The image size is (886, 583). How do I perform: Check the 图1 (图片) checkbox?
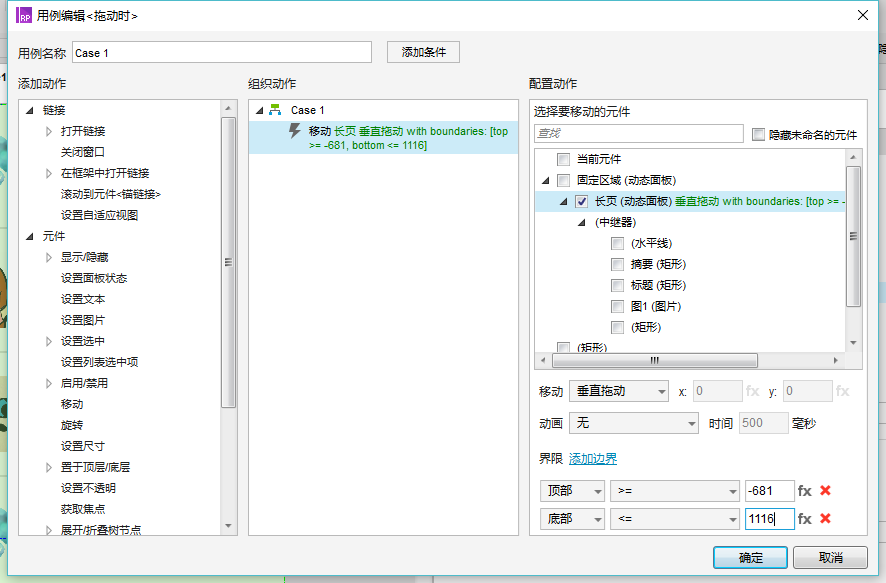tap(618, 306)
